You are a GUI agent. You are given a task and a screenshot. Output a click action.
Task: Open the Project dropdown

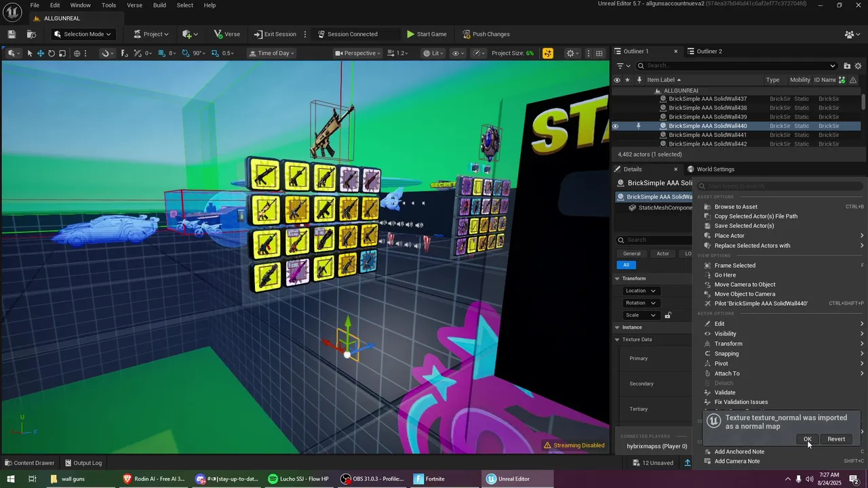(x=151, y=34)
